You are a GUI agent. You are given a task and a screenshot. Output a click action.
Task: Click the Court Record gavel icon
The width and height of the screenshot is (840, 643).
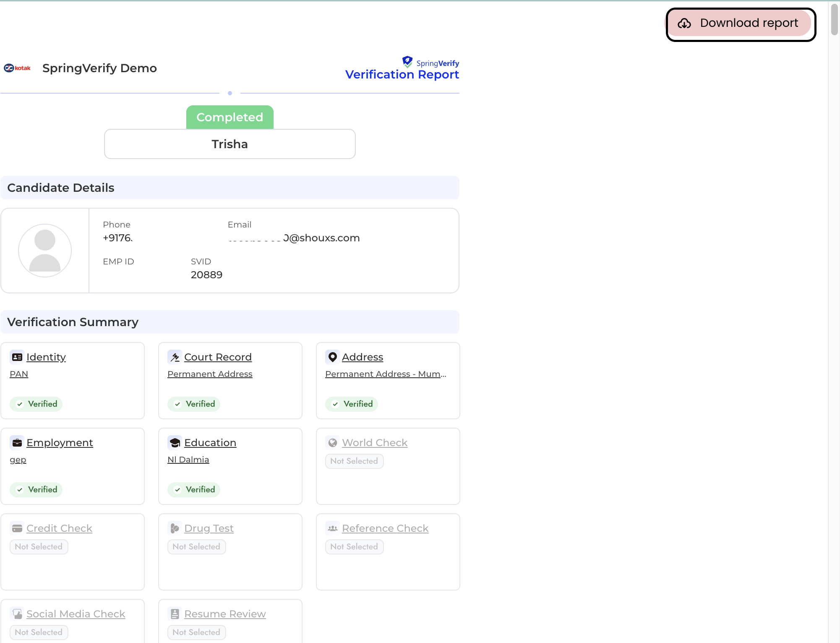tap(175, 357)
